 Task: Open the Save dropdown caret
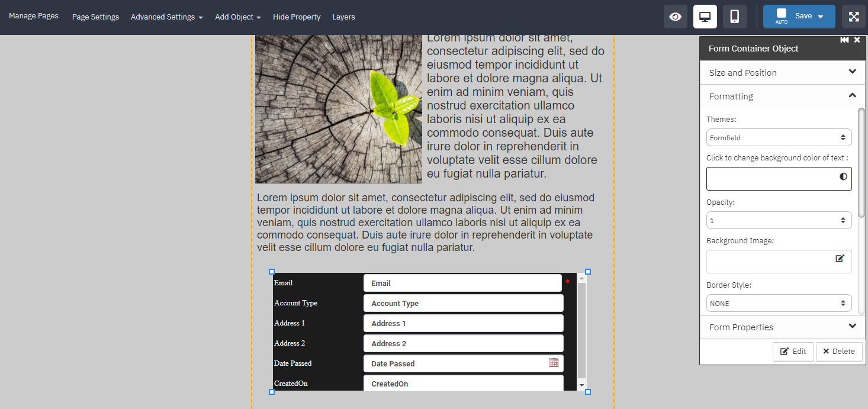pos(821,17)
